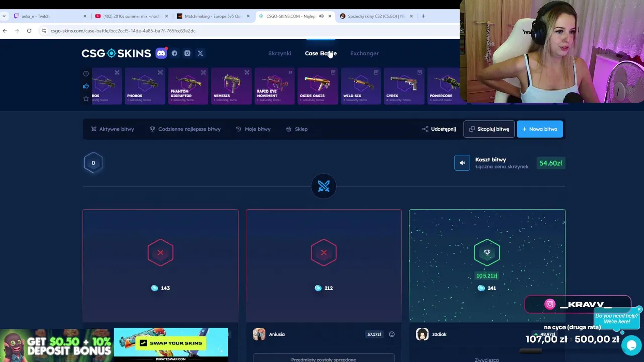Mute the CSGO-SKINS tab audio icon
Viewport: 644px width, 362px height.
click(x=321, y=16)
